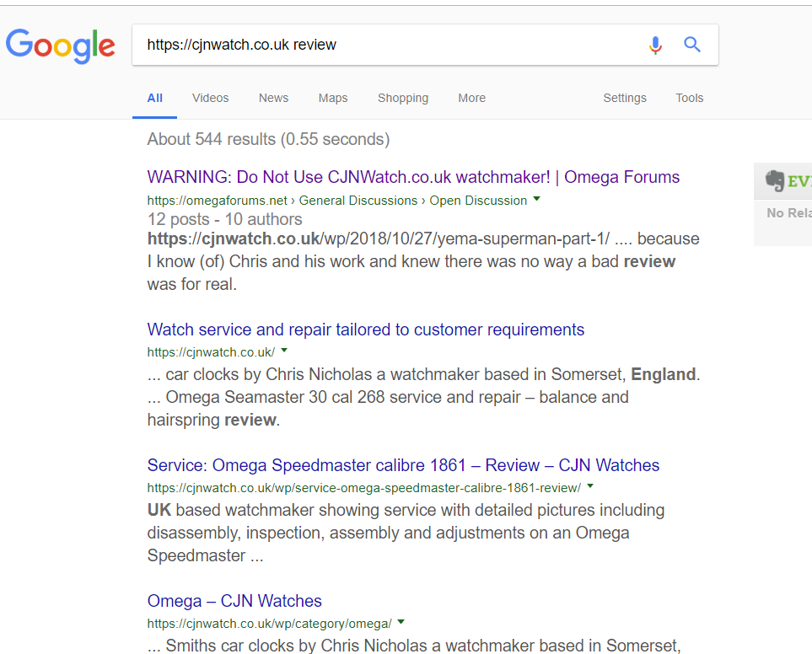Viewport: 812px width, 654px height.
Task: Click the microphone voice search icon
Action: (x=655, y=46)
